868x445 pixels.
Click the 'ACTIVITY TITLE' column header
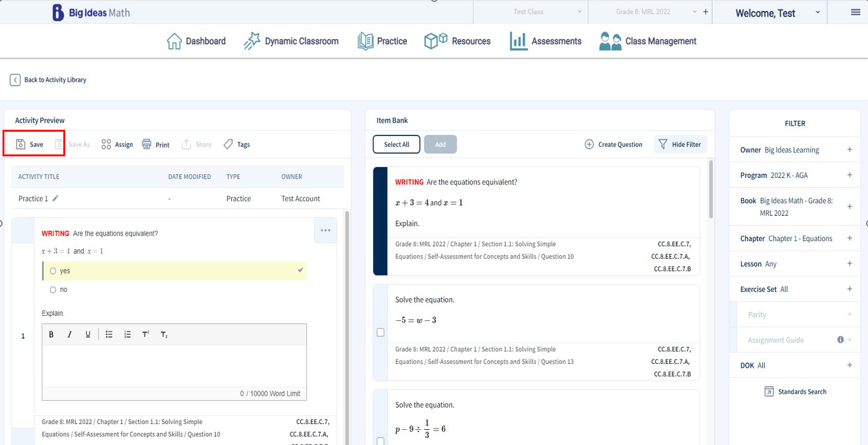click(39, 177)
